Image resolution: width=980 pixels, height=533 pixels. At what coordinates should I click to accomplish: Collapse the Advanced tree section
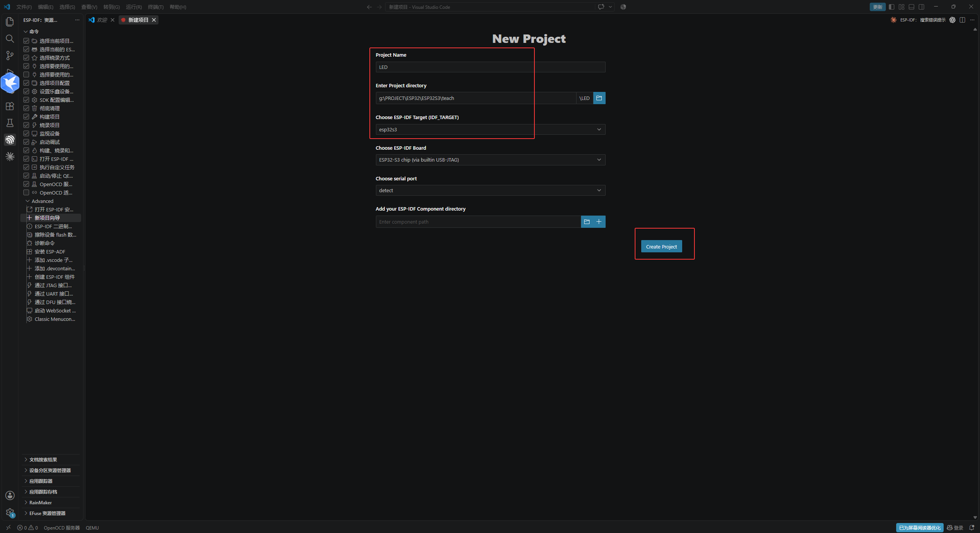coord(28,201)
